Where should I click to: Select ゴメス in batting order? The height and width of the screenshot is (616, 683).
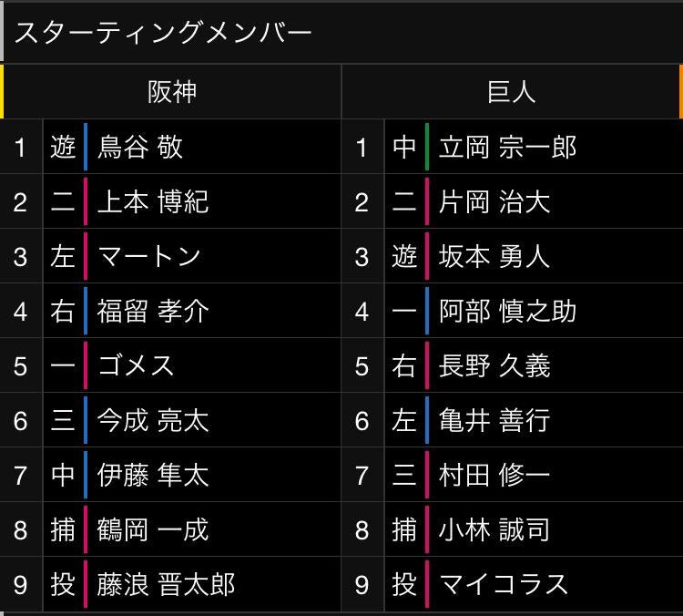pyautogui.click(x=136, y=366)
